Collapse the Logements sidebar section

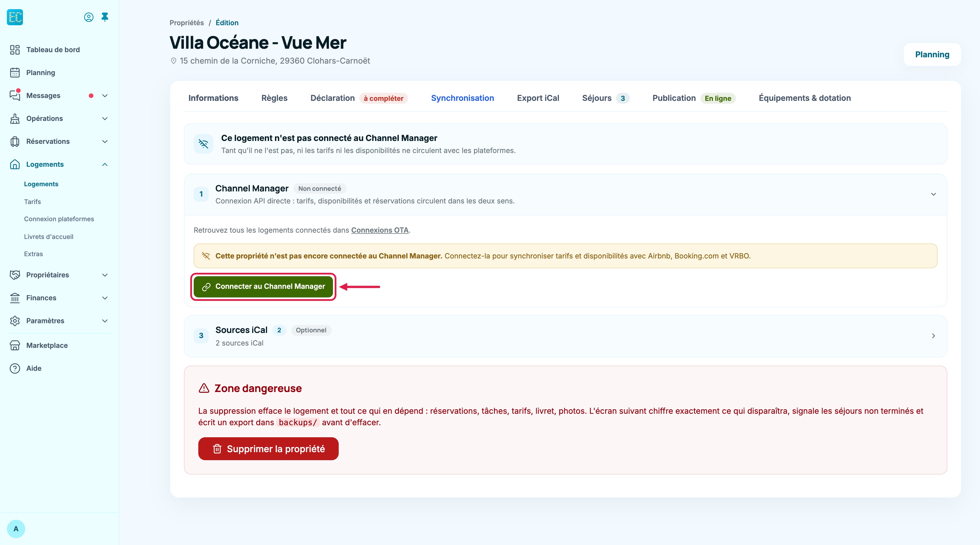pos(105,164)
